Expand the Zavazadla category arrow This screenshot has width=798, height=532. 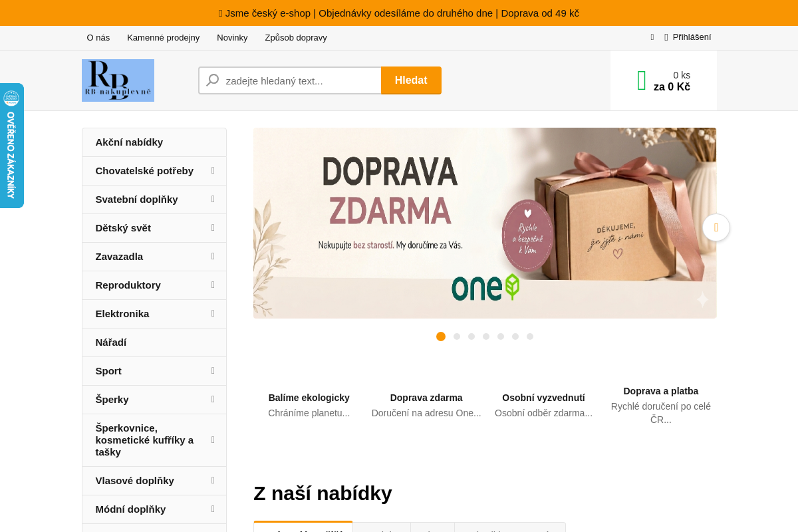tap(213, 257)
